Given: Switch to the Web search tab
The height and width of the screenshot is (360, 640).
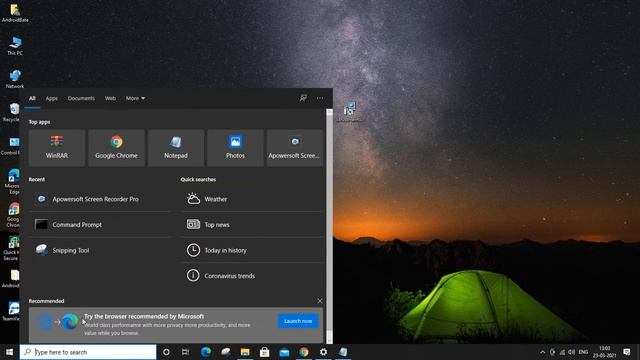Looking at the screenshot, I should (x=110, y=98).
